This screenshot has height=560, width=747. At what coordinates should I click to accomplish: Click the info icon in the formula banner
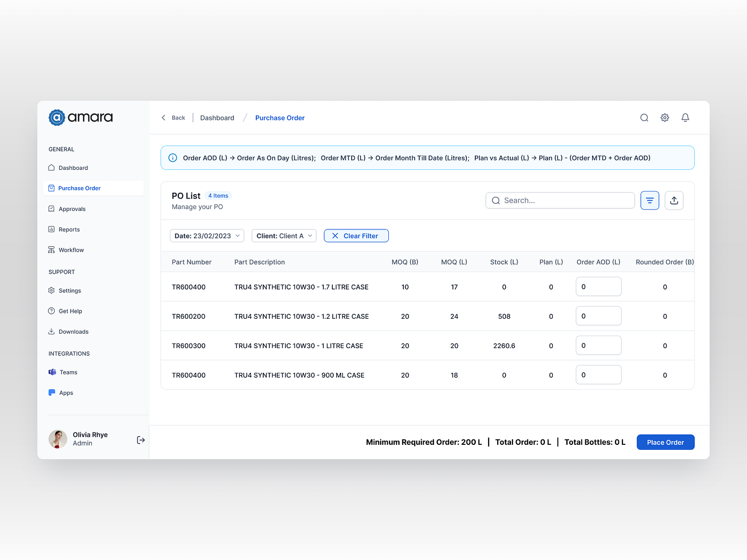(x=172, y=157)
